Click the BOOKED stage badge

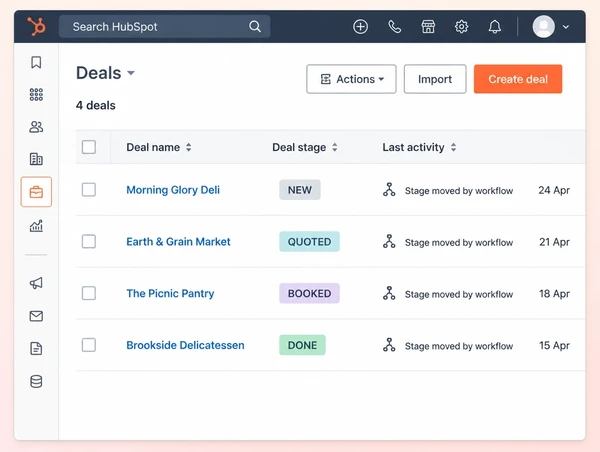point(309,293)
